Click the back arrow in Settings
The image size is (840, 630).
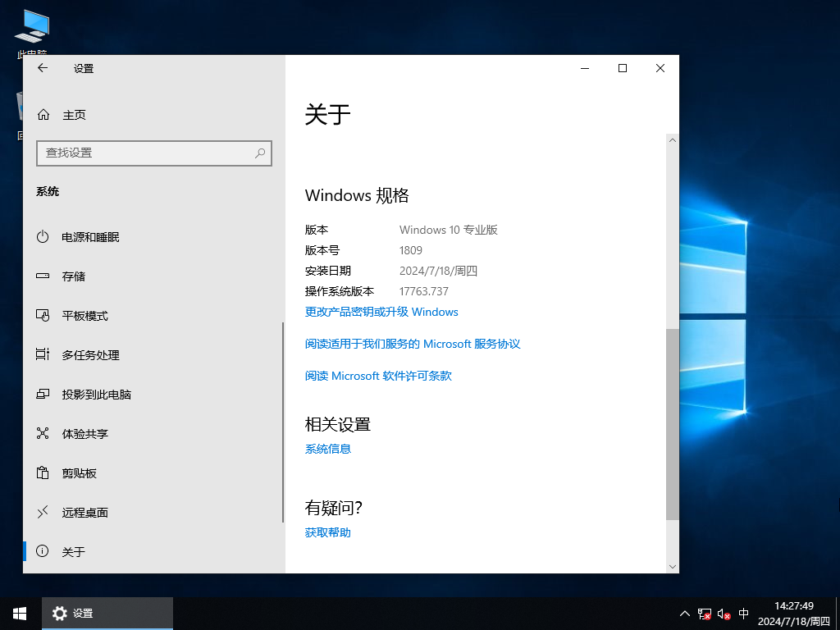tap(42, 68)
